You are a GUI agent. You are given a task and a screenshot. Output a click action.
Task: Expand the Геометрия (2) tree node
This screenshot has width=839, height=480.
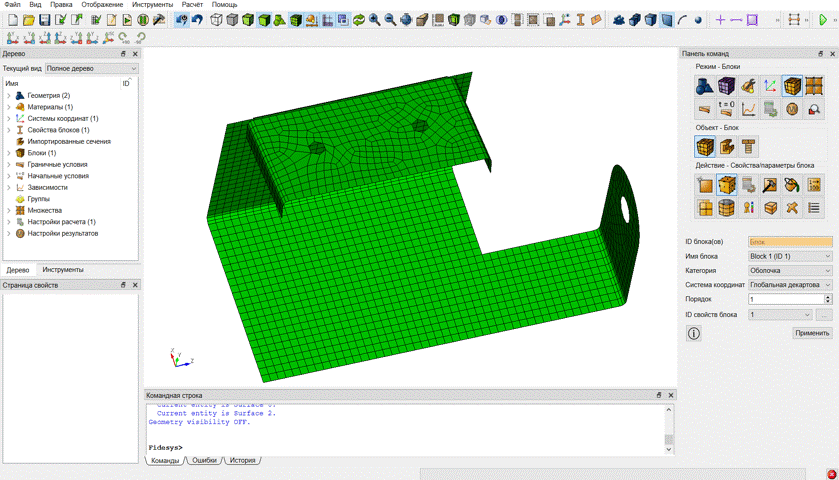pyautogui.click(x=9, y=96)
